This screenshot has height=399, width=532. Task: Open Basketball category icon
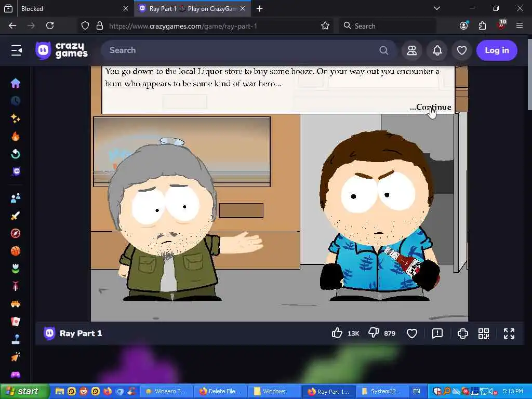(15, 251)
